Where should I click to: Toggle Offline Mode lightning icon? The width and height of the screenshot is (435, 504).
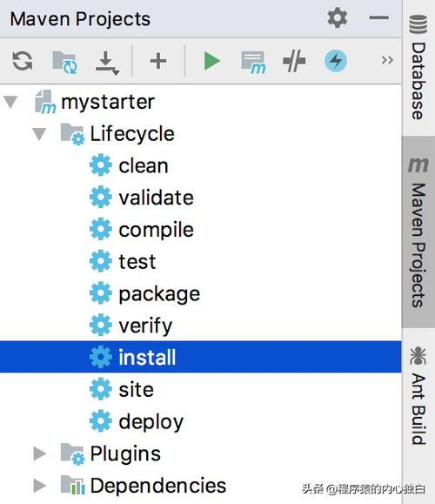[336, 61]
